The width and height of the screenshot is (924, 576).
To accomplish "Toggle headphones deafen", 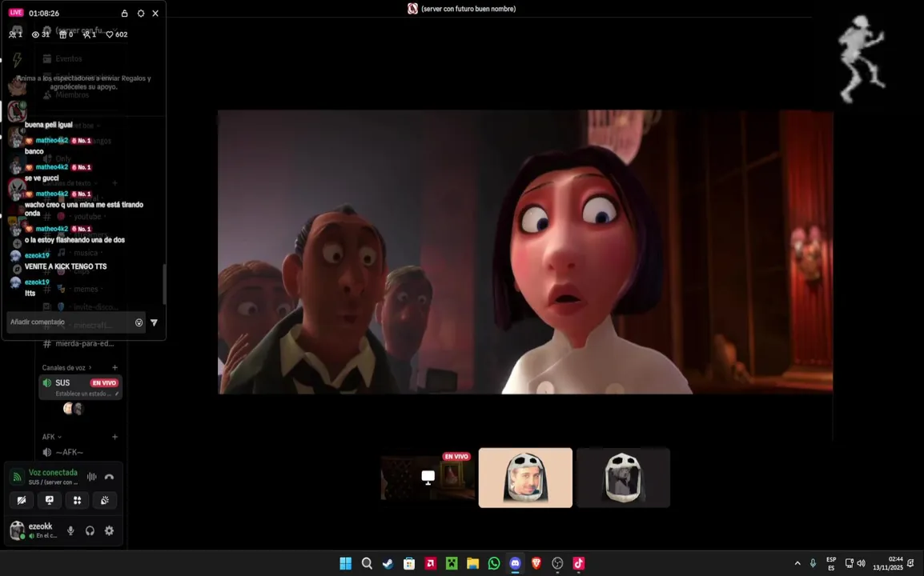I will [90, 530].
